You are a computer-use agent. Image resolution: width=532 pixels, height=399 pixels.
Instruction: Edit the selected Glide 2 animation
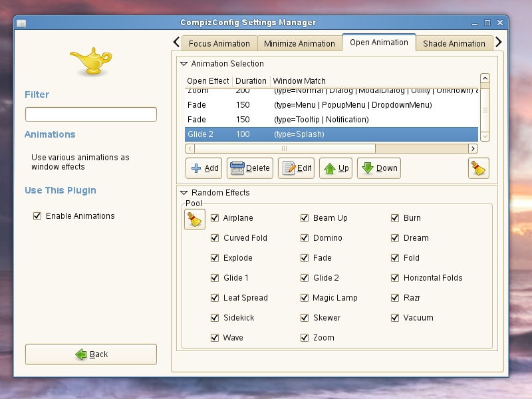tap(296, 168)
